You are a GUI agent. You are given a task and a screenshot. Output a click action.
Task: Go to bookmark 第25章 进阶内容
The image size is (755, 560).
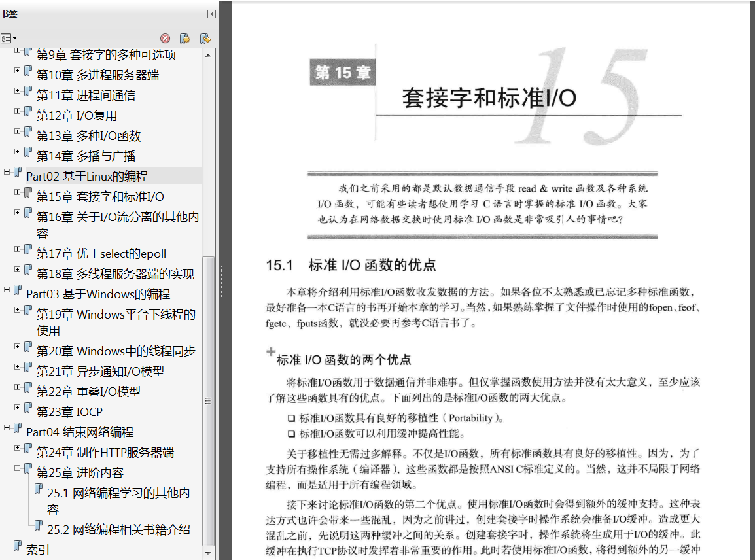80,472
